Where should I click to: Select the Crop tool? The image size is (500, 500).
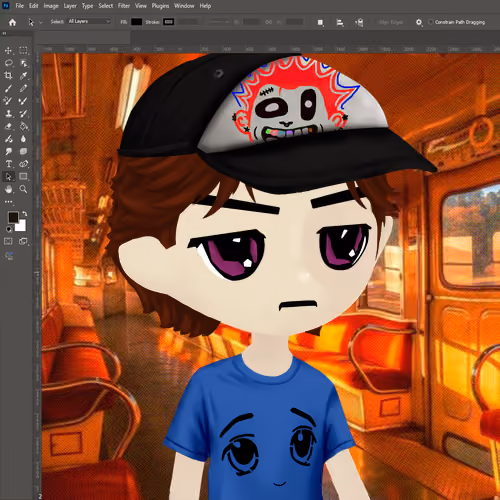tap(8, 76)
